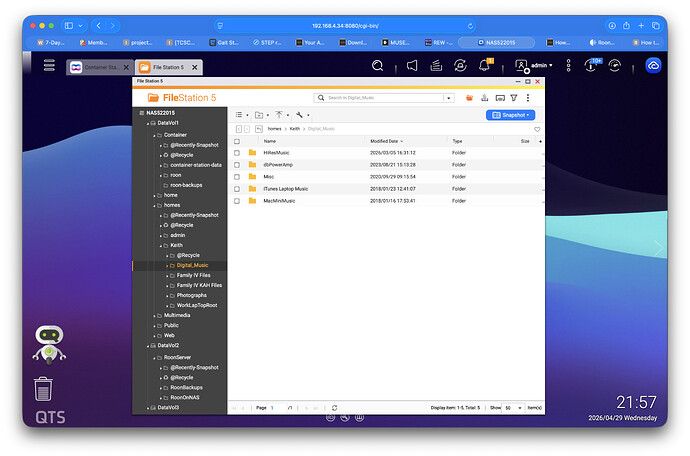Sort by Name column header

point(270,141)
